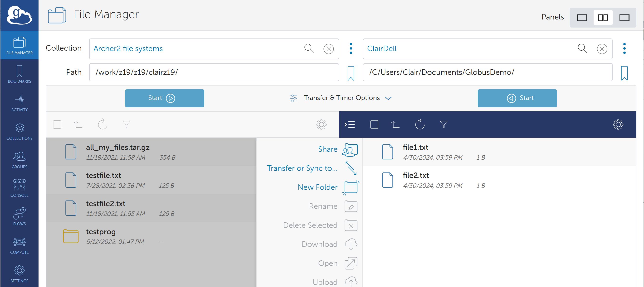Select all files in left panel
Viewport: 644px width, 287px height.
coord(57,124)
